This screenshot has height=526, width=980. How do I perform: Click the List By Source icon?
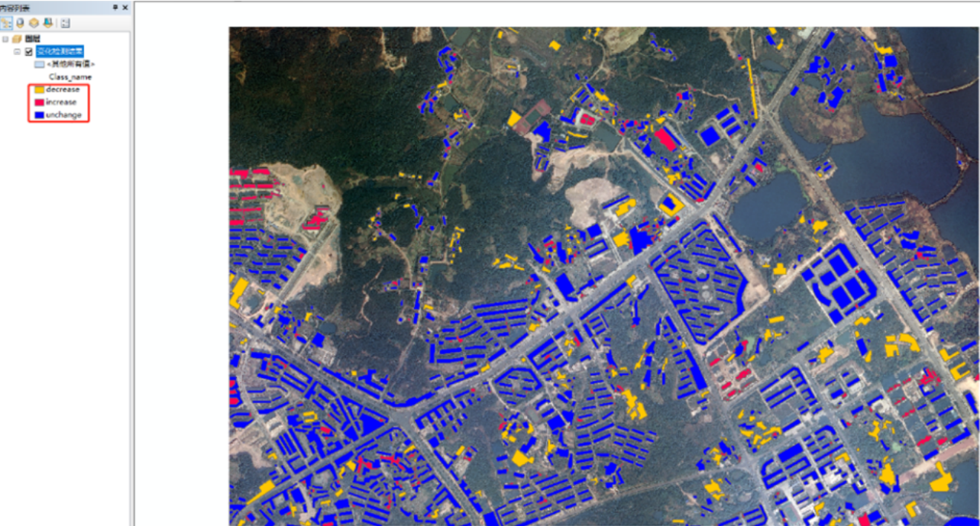pyautogui.click(x=20, y=23)
